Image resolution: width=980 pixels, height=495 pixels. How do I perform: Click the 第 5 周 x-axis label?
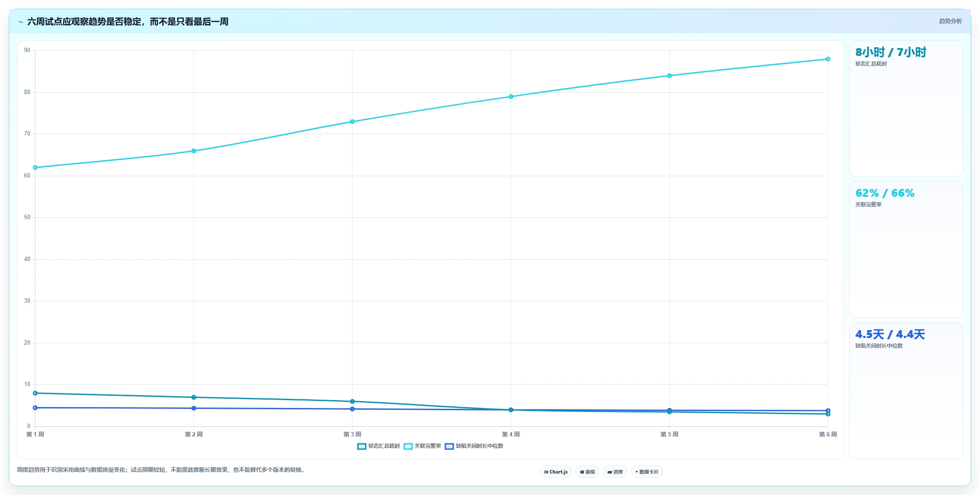tap(669, 434)
